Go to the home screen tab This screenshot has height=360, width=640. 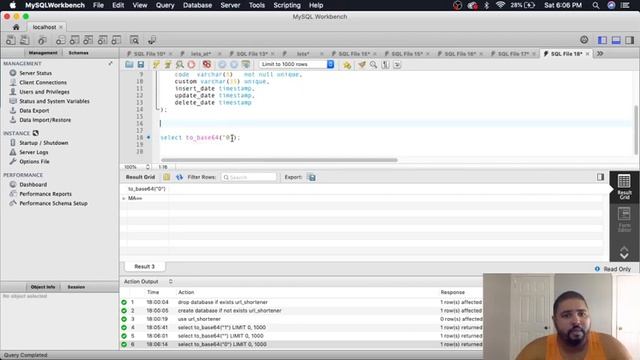[16, 27]
